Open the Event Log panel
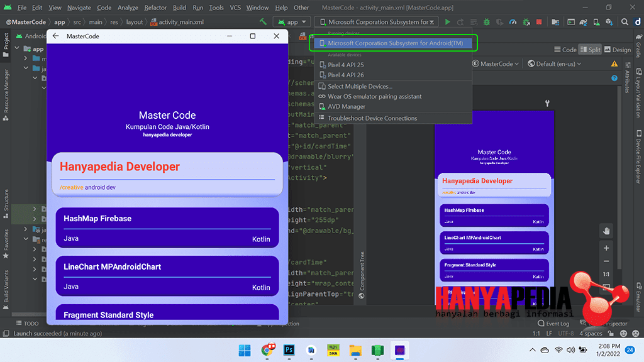The image size is (644, 362). click(x=553, y=324)
